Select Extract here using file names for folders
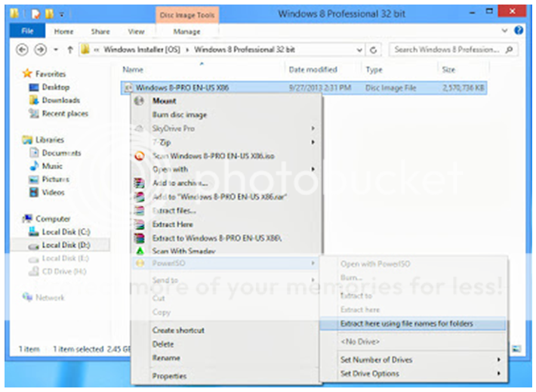 [x=413, y=323]
